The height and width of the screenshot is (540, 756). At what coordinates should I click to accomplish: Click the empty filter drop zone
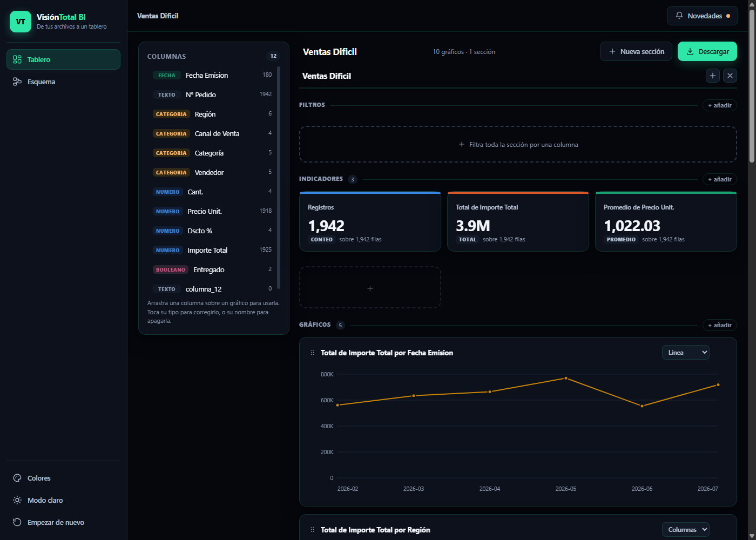point(518,144)
